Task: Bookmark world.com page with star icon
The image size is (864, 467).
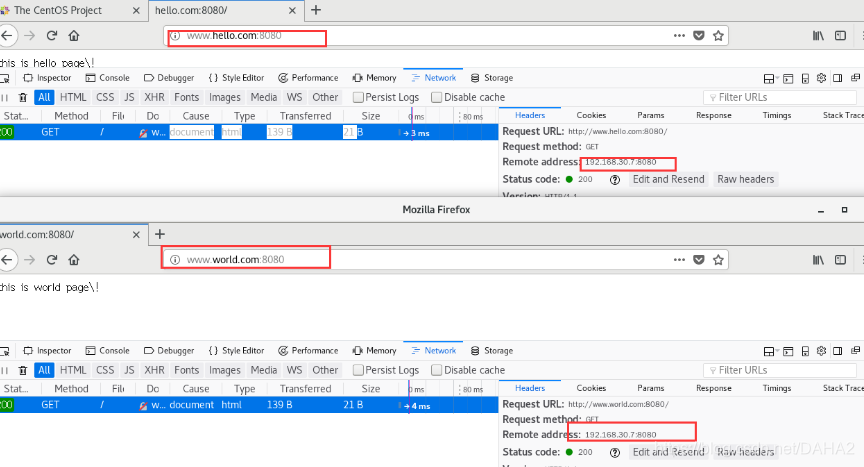Action: 718,259
